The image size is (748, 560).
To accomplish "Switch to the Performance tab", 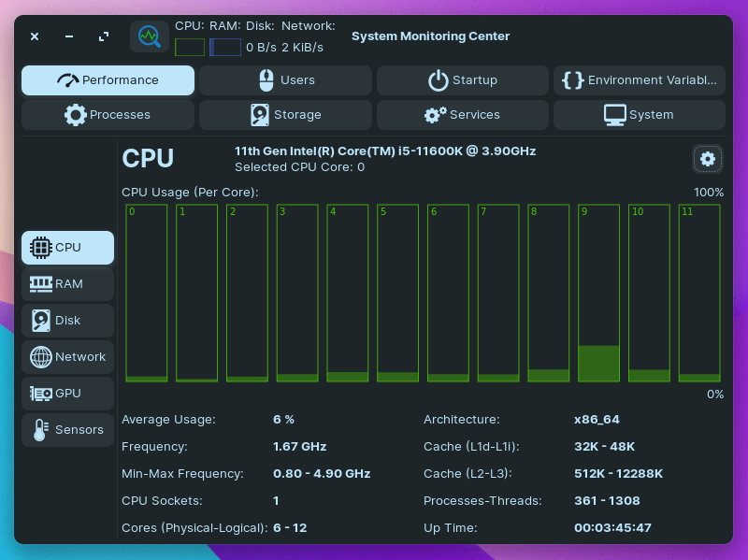I will [108, 80].
